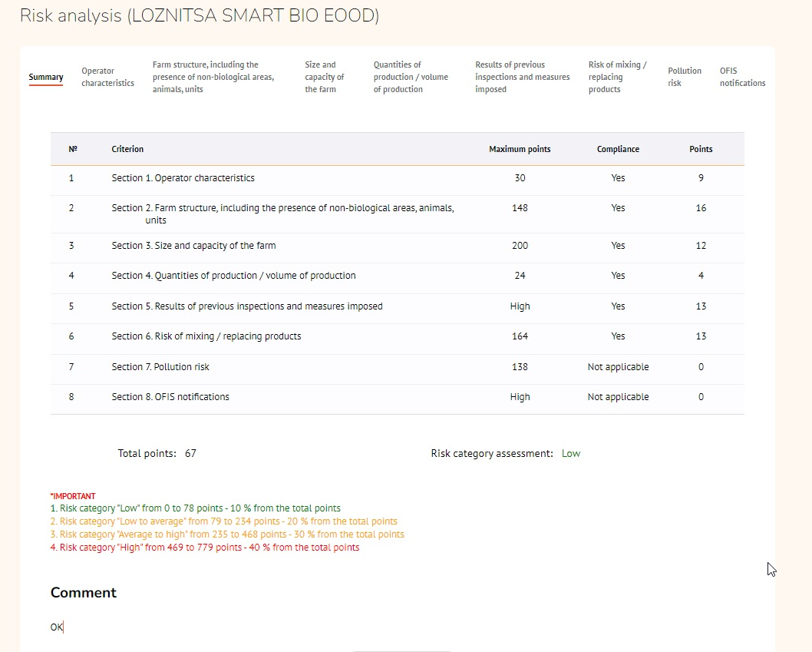Viewport: 812px width, 652px height.
Task: Click Section 3. Size and capacity row
Action: [x=193, y=246]
